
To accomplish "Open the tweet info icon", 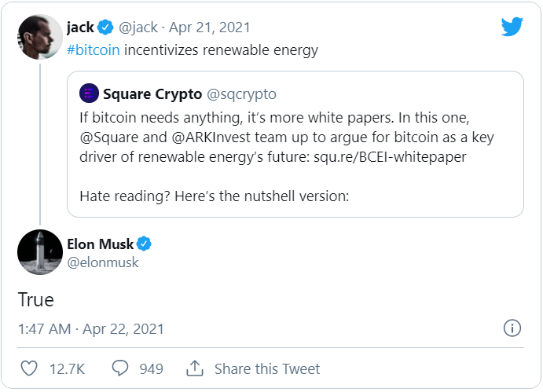I will tap(512, 328).
